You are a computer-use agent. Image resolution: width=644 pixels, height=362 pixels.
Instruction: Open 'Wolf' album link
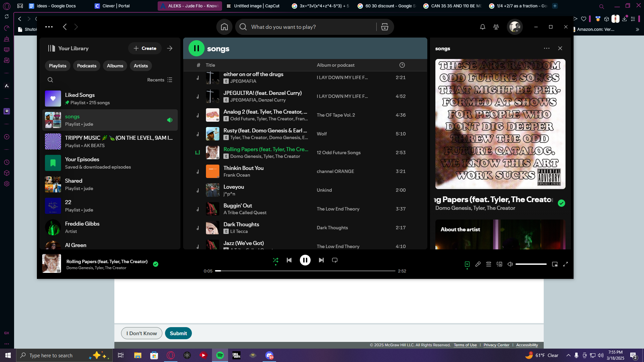[322, 134]
